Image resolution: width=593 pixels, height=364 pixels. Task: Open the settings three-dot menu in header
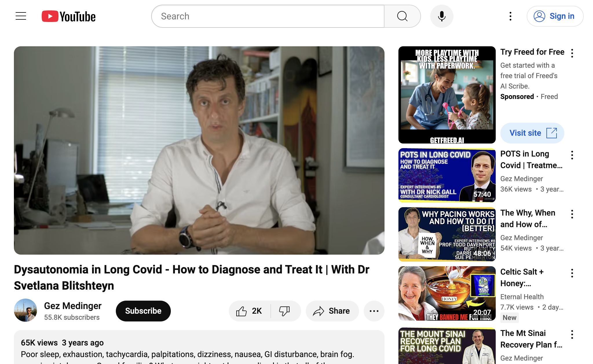click(510, 16)
